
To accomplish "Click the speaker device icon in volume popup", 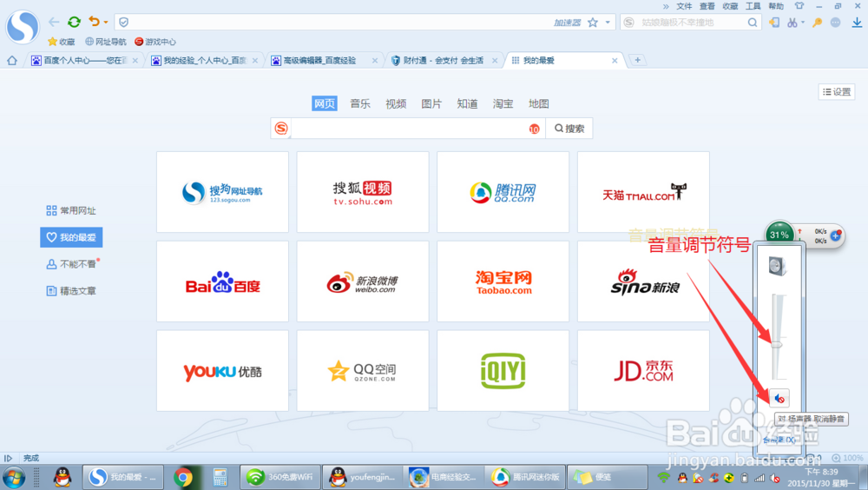I will pyautogui.click(x=777, y=267).
